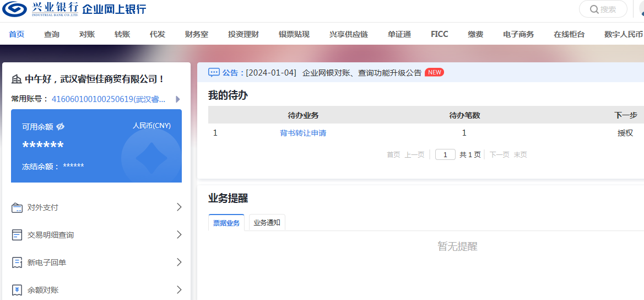Click the 末页 pagination link

521,155
